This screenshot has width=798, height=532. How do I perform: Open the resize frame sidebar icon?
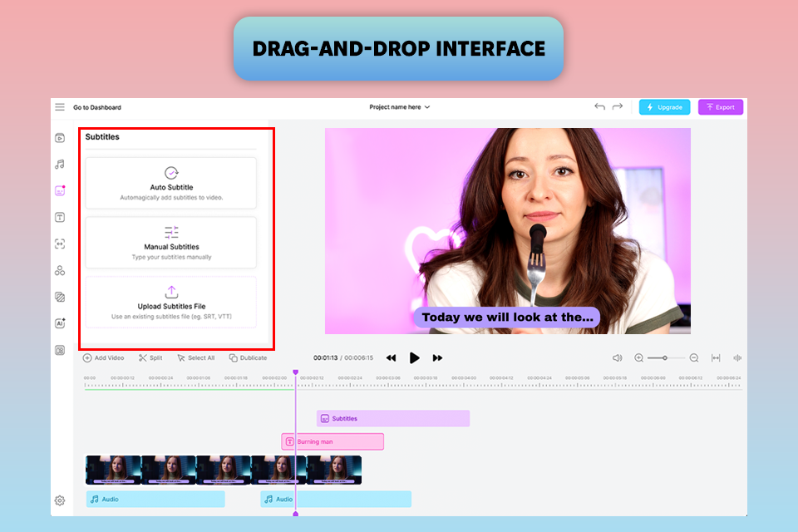pos(60,244)
